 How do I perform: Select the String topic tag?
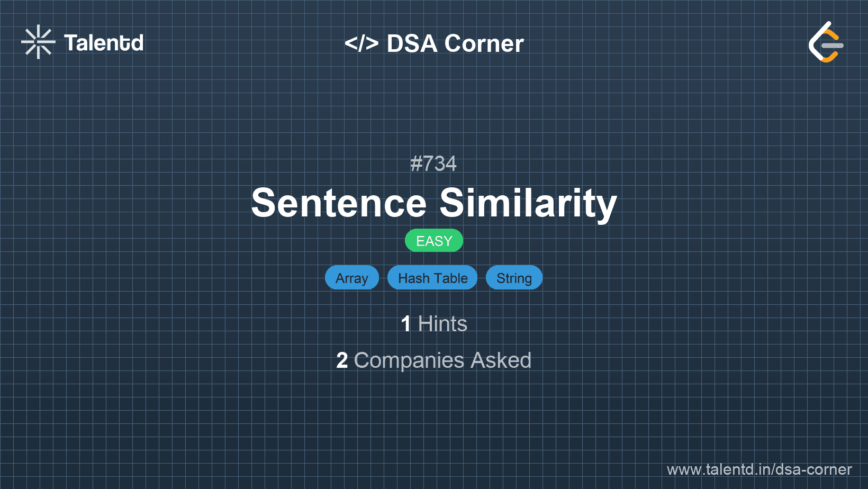(514, 278)
